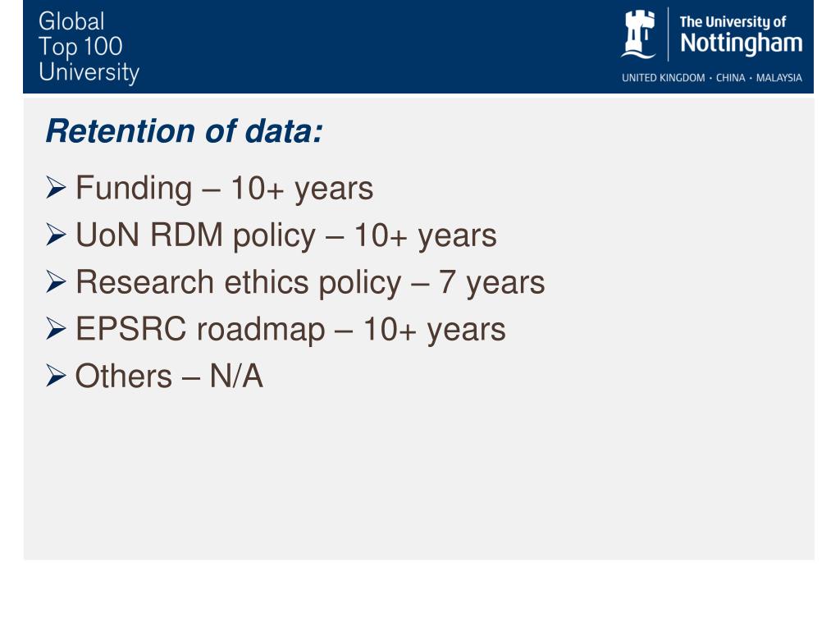Click the 'The University of' text
The height and width of the screenshot is (630, 840).
[x=733, y=22]
